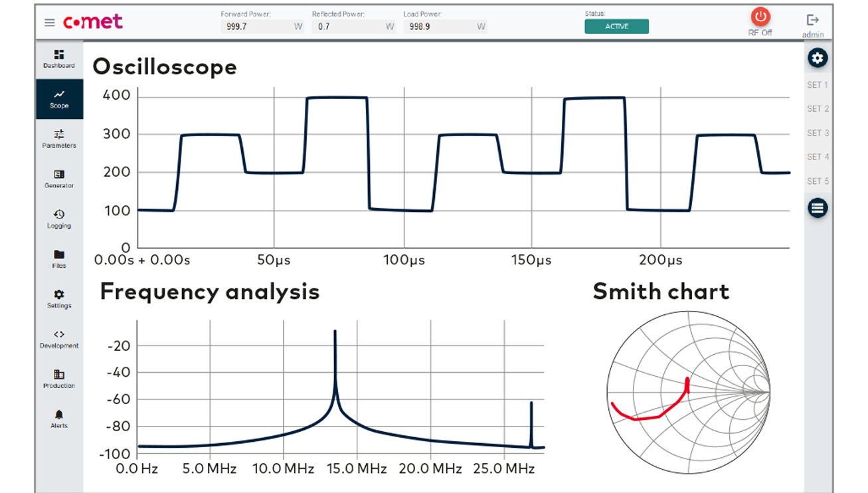The height and width of the screenshot is (493, 868).
Task: Select SET 2 preset
Action: tap(818, 109)
